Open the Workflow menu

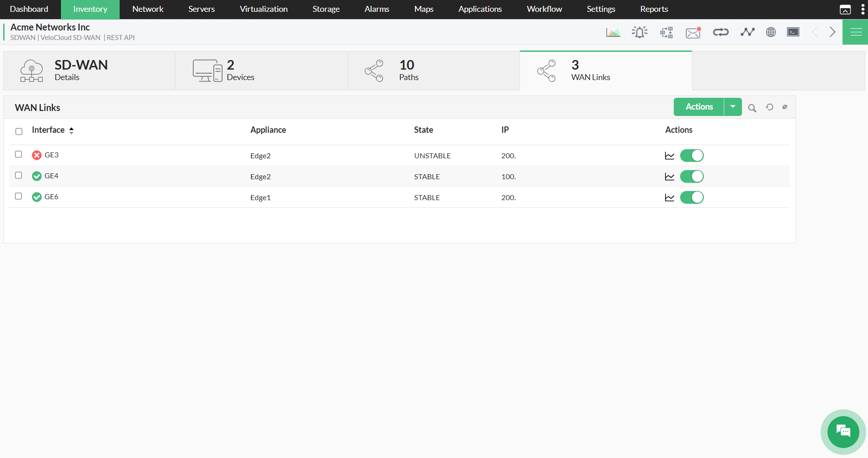(x=545, y=9)
